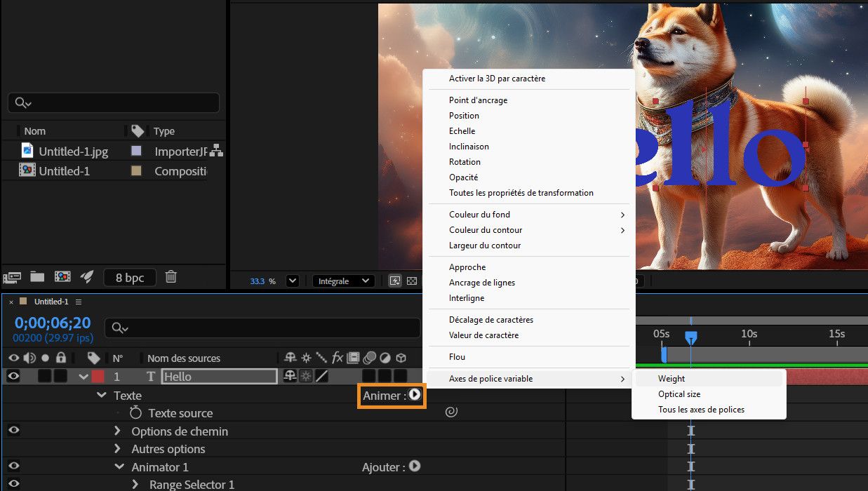The height and width of the screenshot is (491, 868).
Task: Click the label tag column icon in Project panel
Action: (x=138, y=131)
